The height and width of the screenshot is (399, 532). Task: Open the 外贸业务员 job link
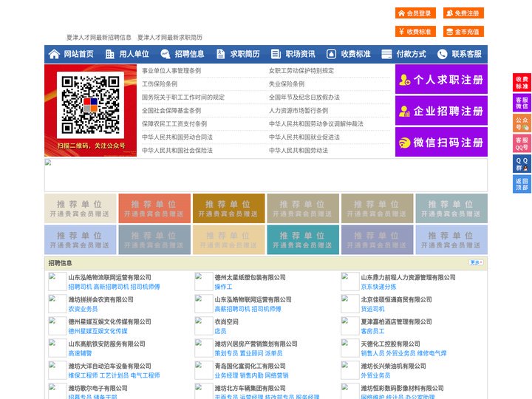coord(375,375)
